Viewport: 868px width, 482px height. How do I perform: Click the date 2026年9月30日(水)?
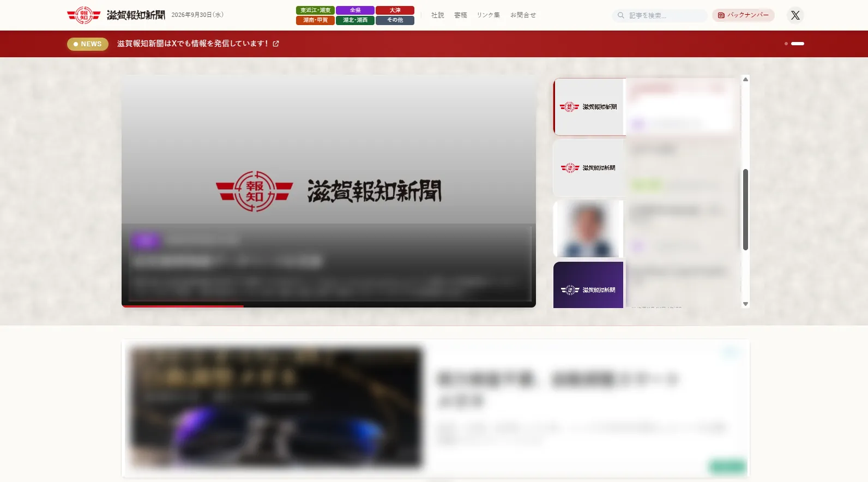(197, 15)
